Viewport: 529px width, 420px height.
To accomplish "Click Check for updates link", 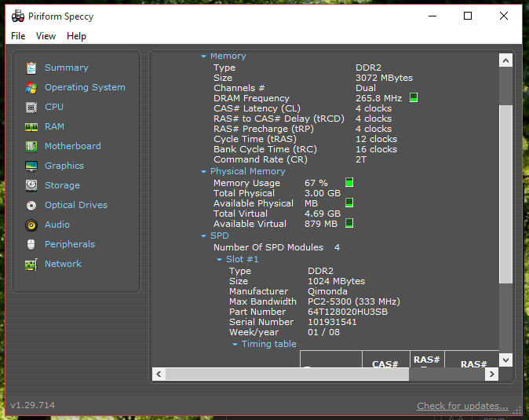I will pos(462,406).
